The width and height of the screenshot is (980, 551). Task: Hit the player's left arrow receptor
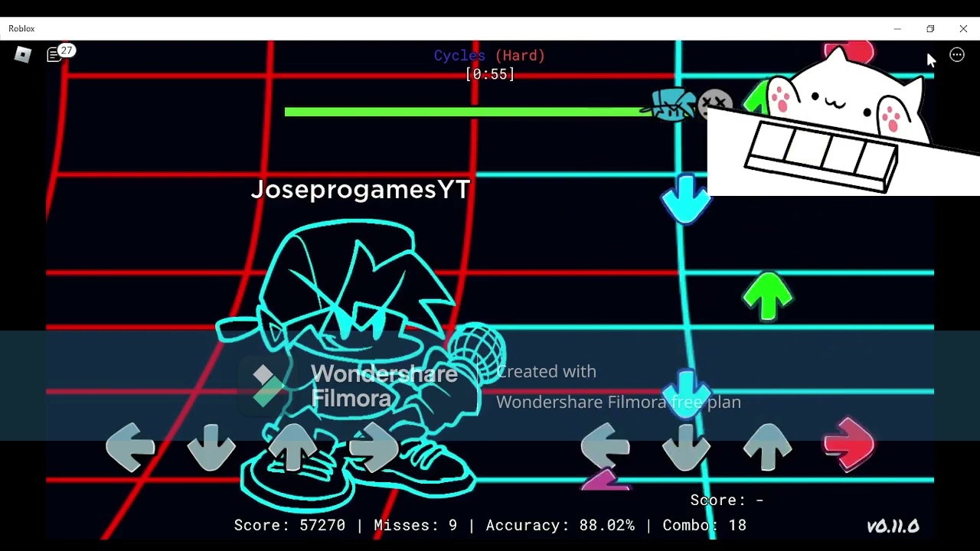[x=605, y=447]
